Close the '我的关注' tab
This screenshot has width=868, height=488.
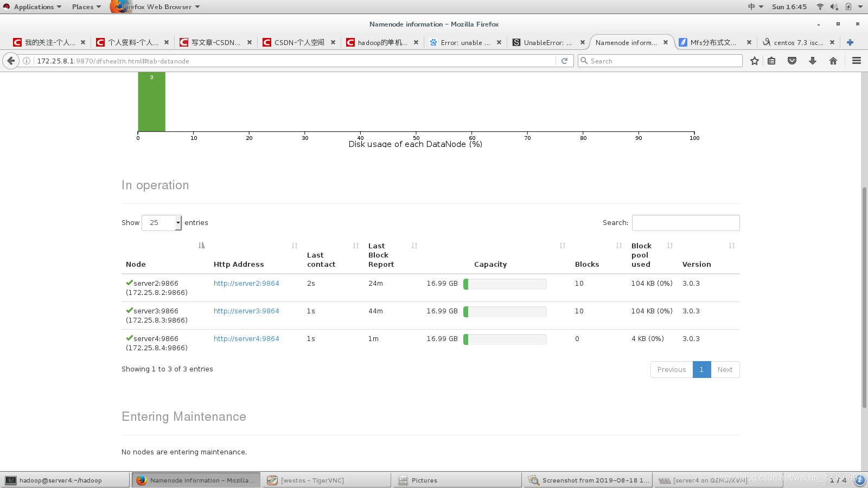[83, 42]
